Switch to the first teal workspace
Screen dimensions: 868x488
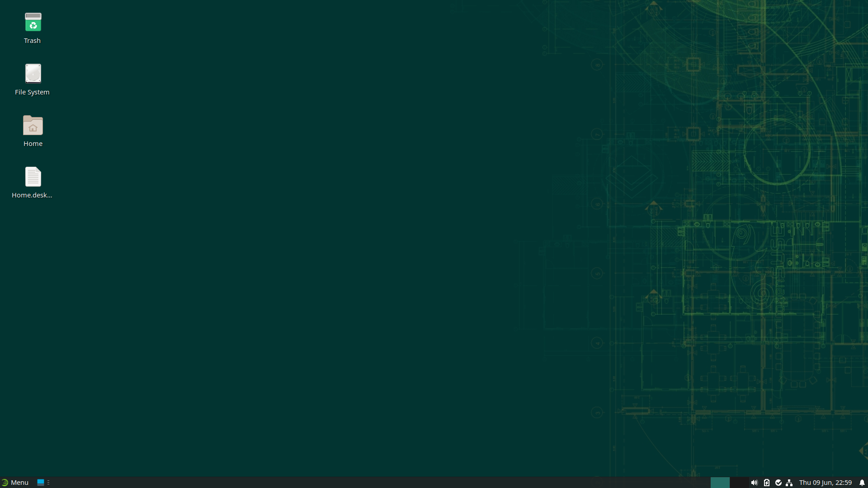pyautogui.click(x=720, y=483)
